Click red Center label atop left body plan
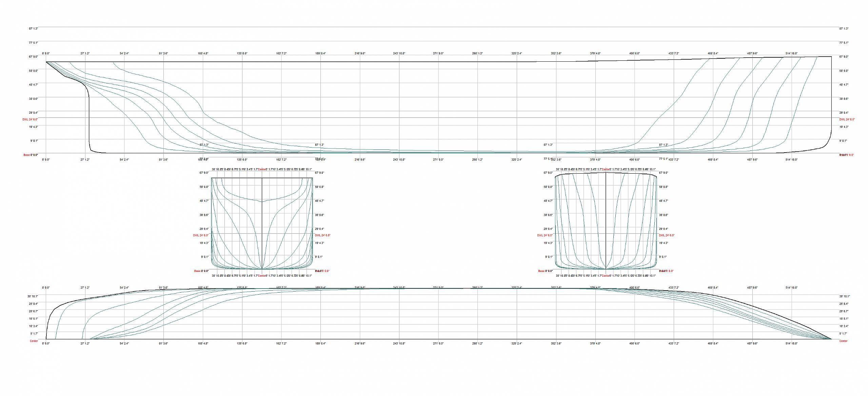 (x=262, y=169)
